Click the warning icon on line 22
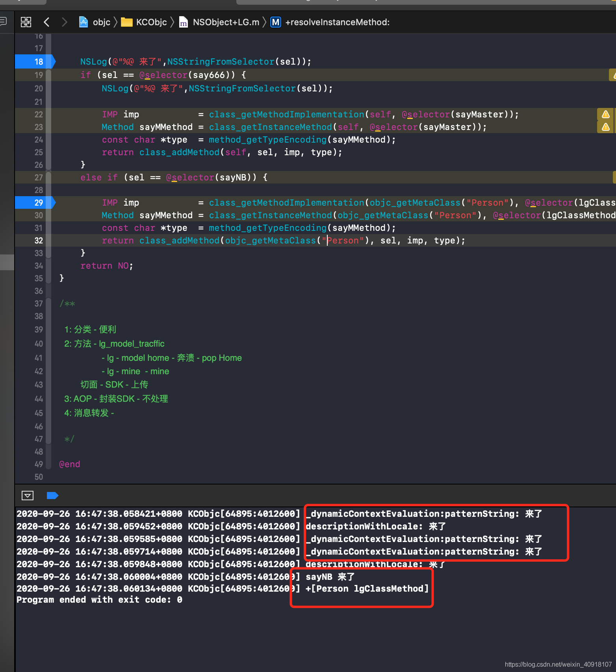This screenshot has height=672, width=616. point(606,114)
